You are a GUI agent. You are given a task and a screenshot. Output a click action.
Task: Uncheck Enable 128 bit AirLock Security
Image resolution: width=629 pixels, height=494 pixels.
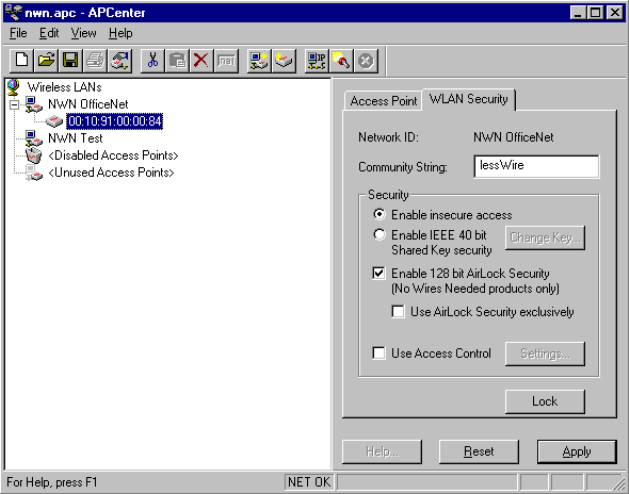(379, 273)
